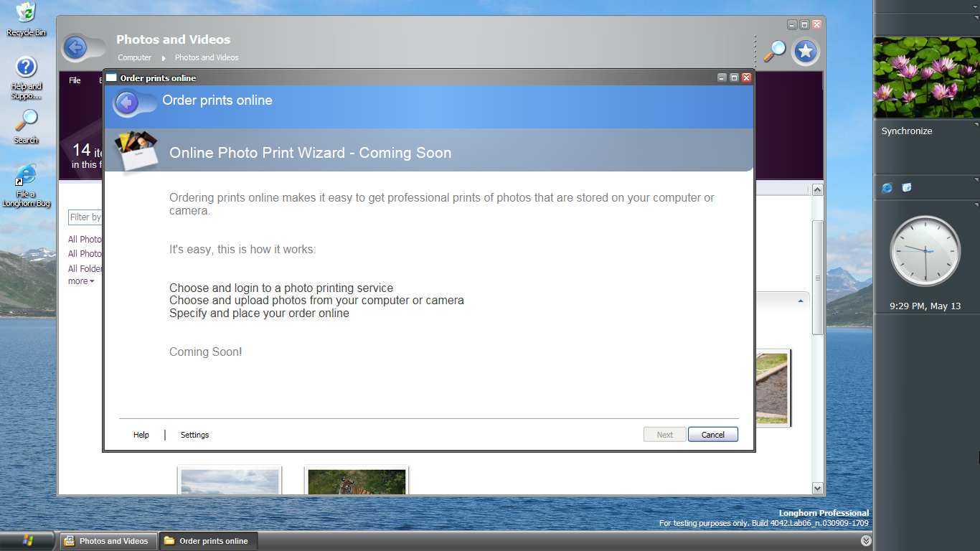
Task: Launch Internet Explorer from the sidebar quick launch
Action: click(x=887, y=188)
